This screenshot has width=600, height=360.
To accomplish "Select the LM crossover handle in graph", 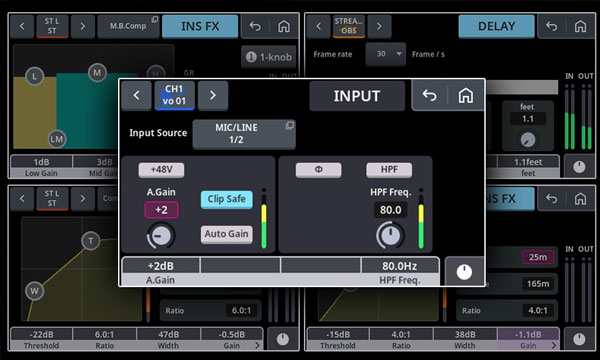I will point(57,139).
